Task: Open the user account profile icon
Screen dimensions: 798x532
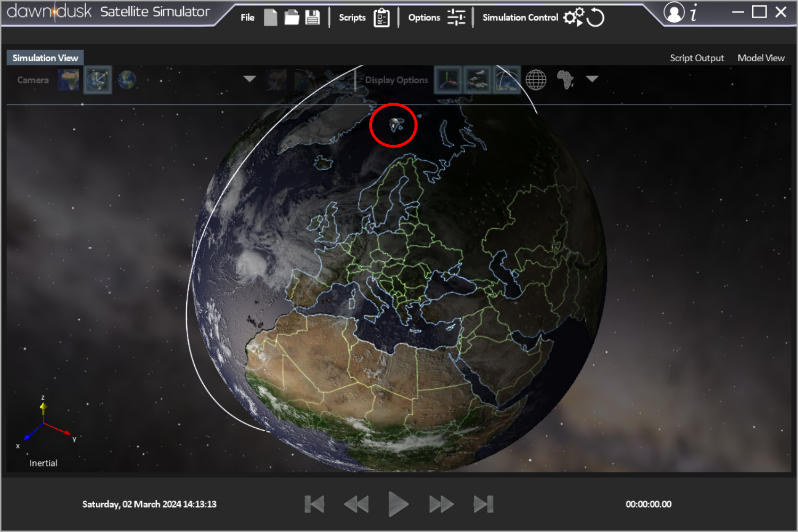Action: 674,12
